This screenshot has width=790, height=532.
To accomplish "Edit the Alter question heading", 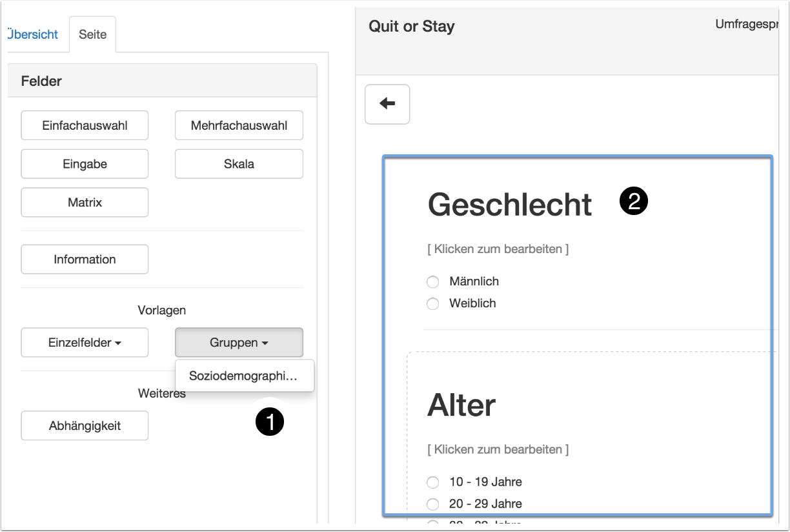I will pyautogui.click(x=461, y=405).
